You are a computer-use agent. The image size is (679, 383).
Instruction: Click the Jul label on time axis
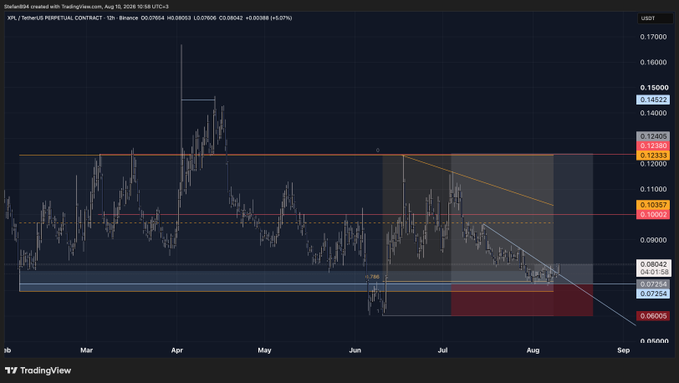(x=443, y=350)
